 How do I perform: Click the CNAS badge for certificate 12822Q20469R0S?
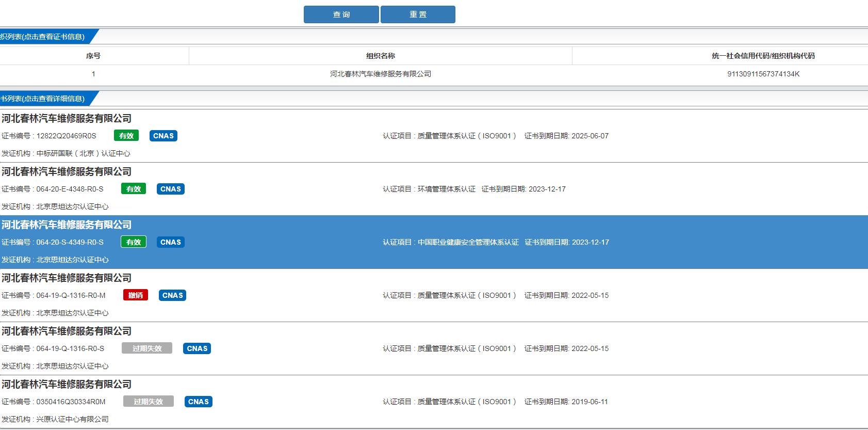tap(163, 136)
